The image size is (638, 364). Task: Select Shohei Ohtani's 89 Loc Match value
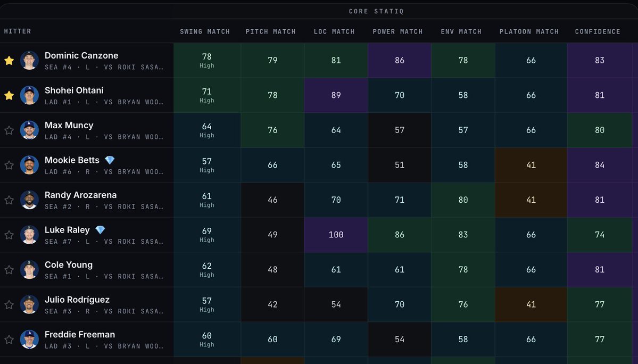pyautogui.click(x=336, y=95)
